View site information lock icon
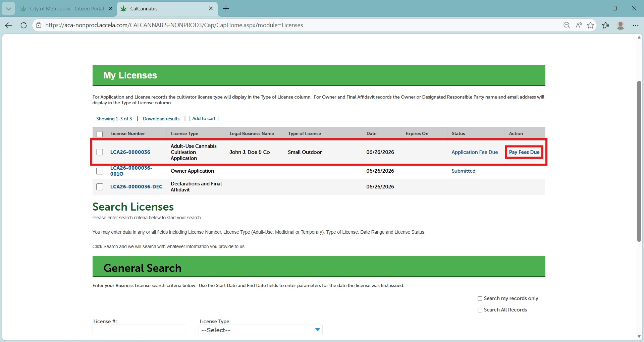 [x=39, y=25]
